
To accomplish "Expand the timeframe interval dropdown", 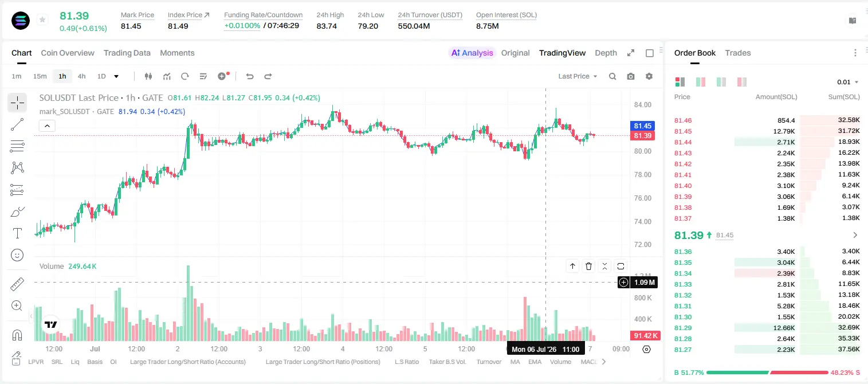I will (x=116, y=76).
